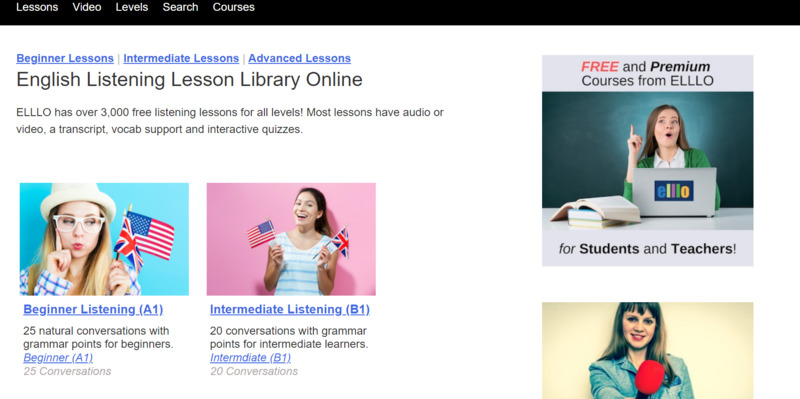The image size is (800, 399).
Task: Follow the Intermediate Lessons link
Action: [181, 58]
